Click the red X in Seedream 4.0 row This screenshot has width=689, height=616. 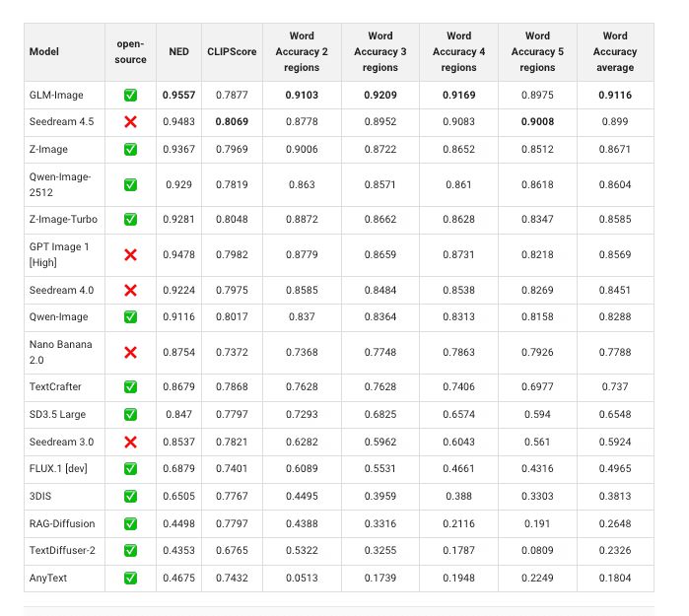(130, 290)
